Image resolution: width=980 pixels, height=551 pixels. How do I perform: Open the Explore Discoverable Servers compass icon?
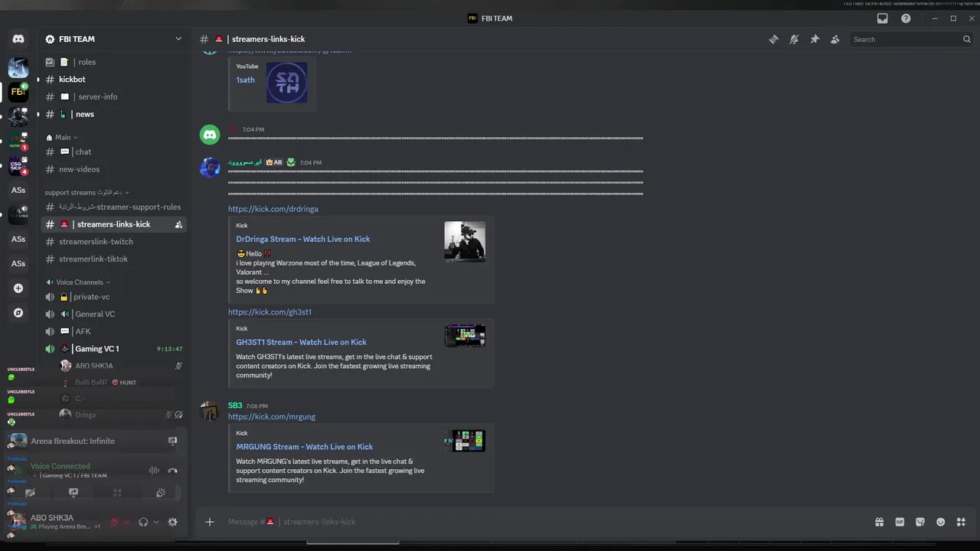pyautogui.click(x=18, y=313)
